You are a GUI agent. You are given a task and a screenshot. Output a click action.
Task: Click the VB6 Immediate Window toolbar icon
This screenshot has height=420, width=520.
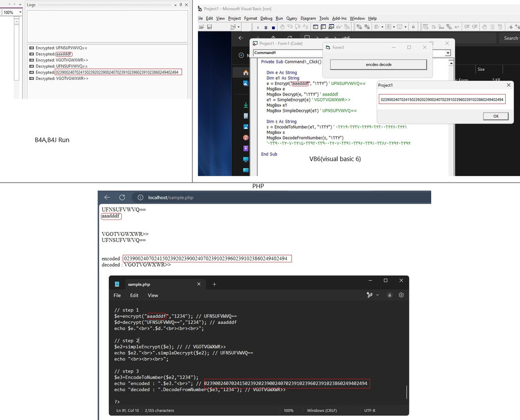[323, 27]
